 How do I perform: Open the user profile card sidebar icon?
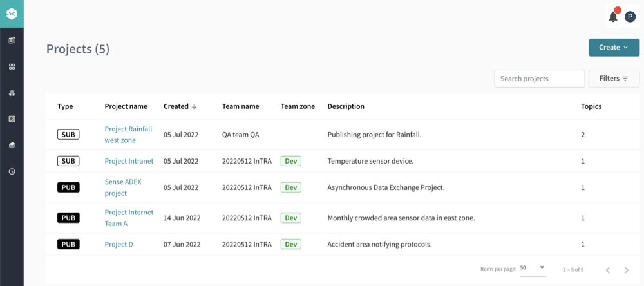tap(12, 119)
